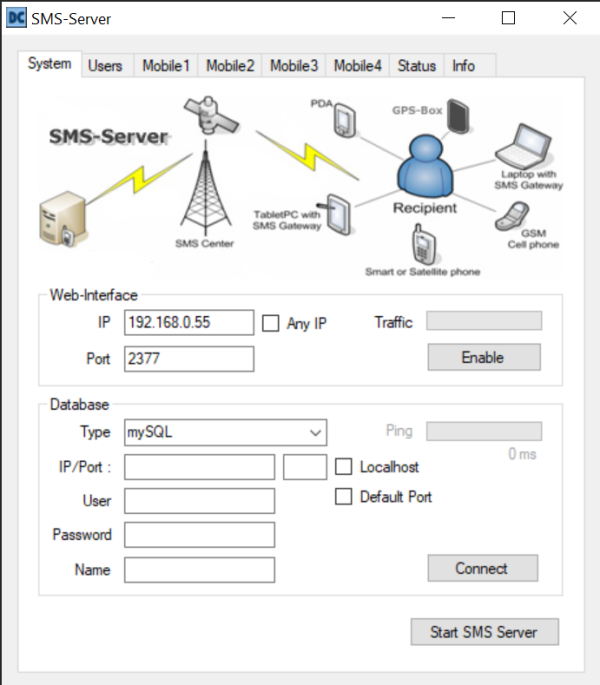Click the Ping progress bar
This screenshot has width=600, height=685.
(484, 431)
